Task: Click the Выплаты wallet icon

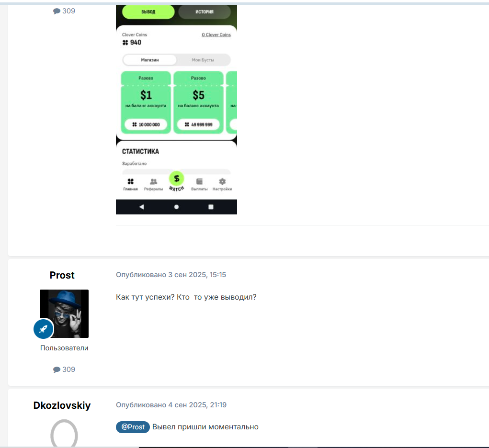Action: click(199, 181)
